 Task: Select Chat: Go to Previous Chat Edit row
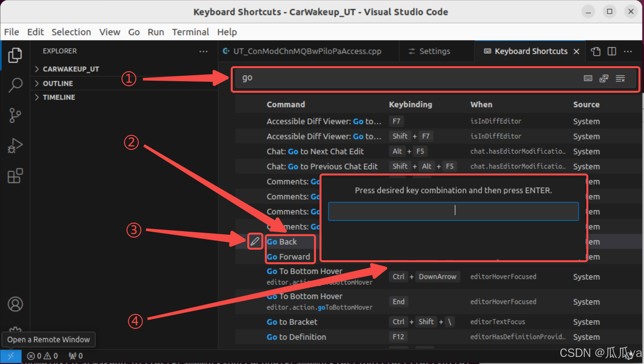click(x=438, y=166)
